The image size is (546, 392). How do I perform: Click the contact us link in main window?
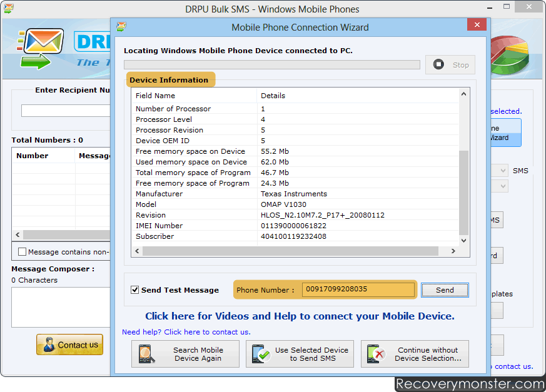(513, 366)
